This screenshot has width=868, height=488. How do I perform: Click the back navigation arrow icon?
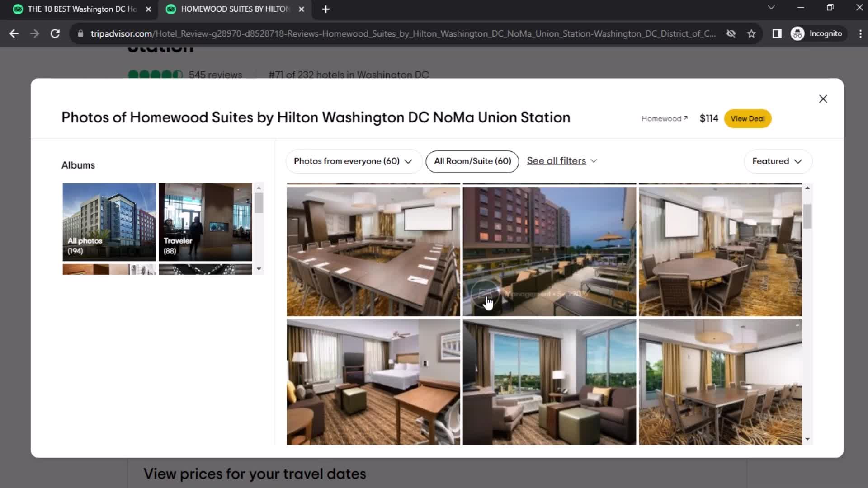(x=14, y=33)
